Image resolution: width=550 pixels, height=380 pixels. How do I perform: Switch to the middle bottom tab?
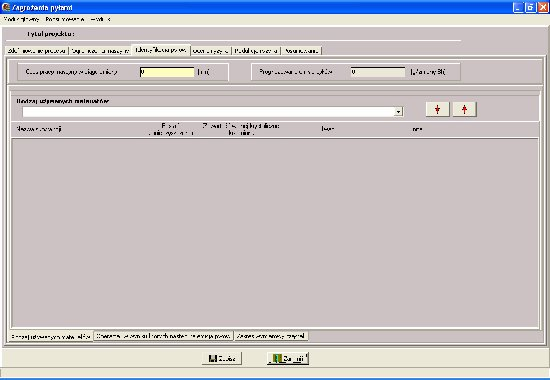pyautogui.click(x=163, y=336)
